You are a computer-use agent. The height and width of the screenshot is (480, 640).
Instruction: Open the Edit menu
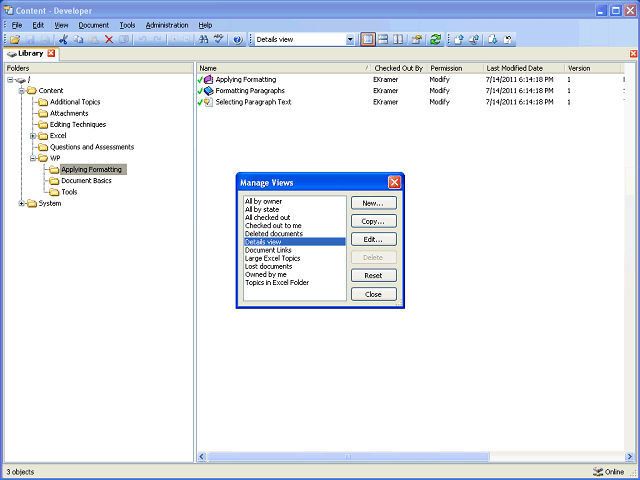38,25
